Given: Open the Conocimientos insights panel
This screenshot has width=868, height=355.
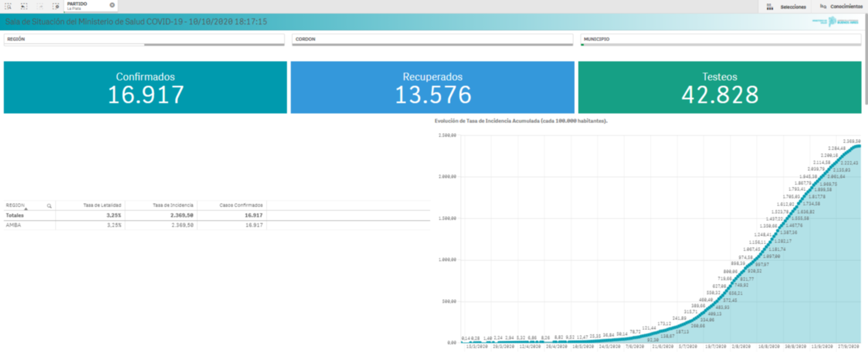Looking at the screenshot, I should (846, 7).
